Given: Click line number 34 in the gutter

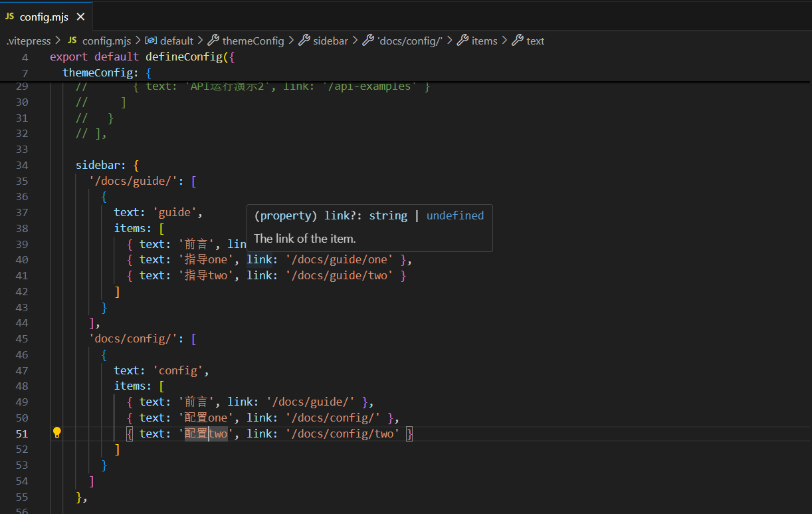Looking at the screenshot, I should 21,165.
